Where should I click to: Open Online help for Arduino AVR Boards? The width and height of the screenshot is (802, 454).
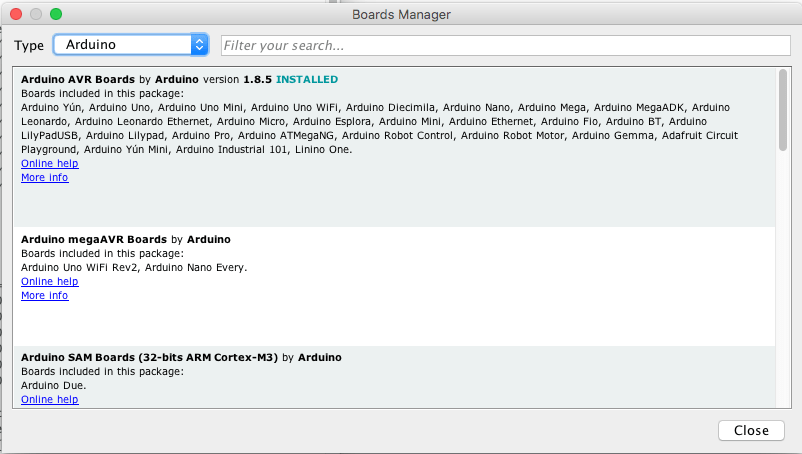point(50,164)
